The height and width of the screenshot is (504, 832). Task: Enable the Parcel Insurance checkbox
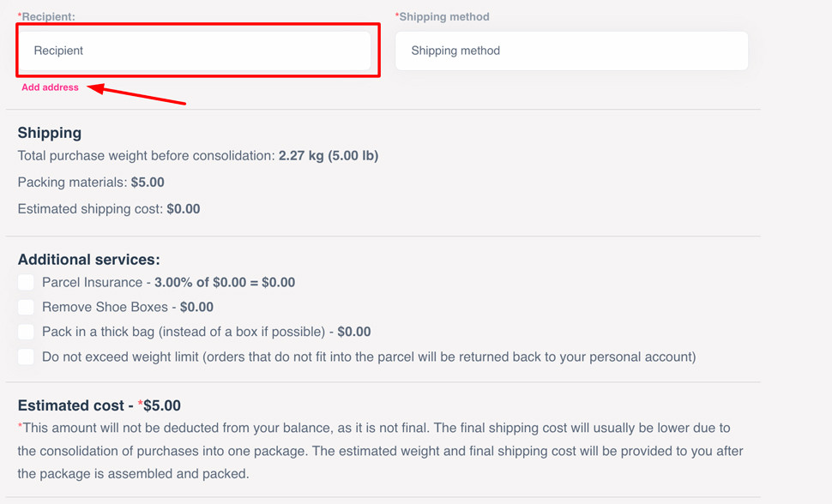tap(26, 282)
